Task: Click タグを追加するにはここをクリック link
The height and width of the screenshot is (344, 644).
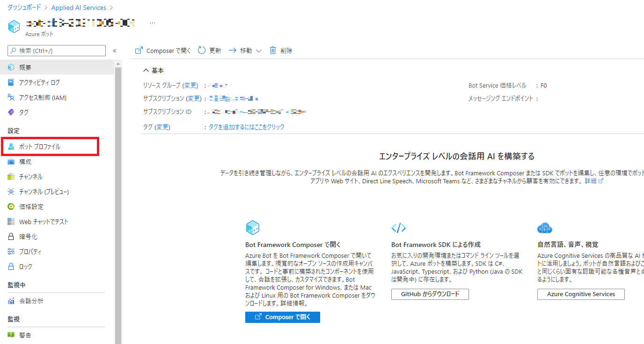Action: click(x=246, y=127)
